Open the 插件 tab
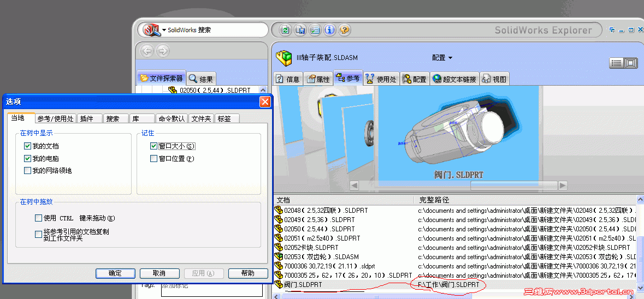The width and height of the screenshot is (644, 299). pos(90,118)
